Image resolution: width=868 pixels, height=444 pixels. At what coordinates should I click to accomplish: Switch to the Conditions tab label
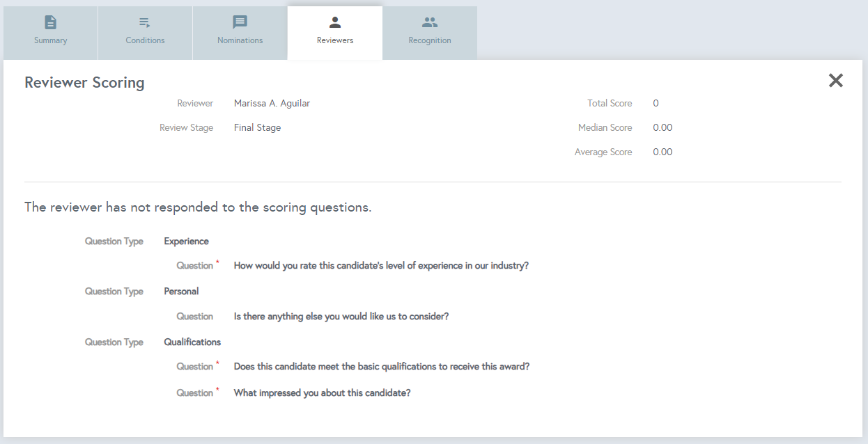point(145,40)
